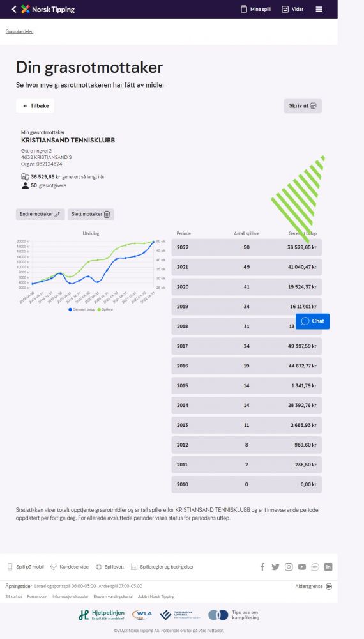This screenshot has height=639, width=364.
Task: Go back with the header chevron arrow
Action: [14, 9]
